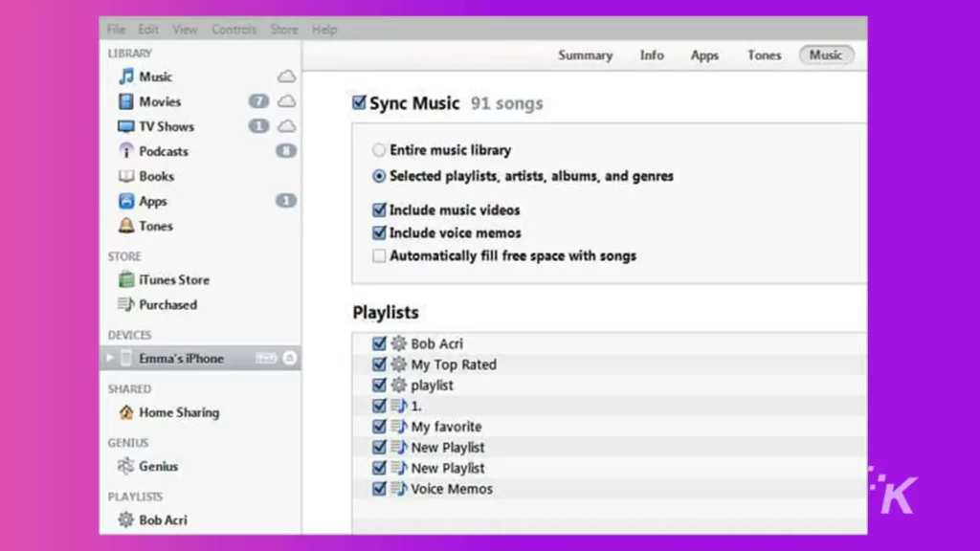This screenshot has height=551, width=980.
Task: Open the View menu
Action: point(185,30)
